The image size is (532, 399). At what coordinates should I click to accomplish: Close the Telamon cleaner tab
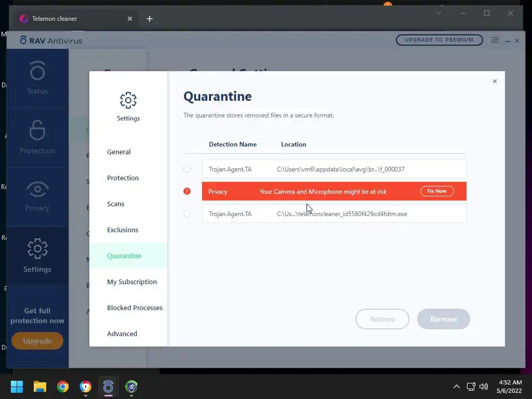click(129, 19)
